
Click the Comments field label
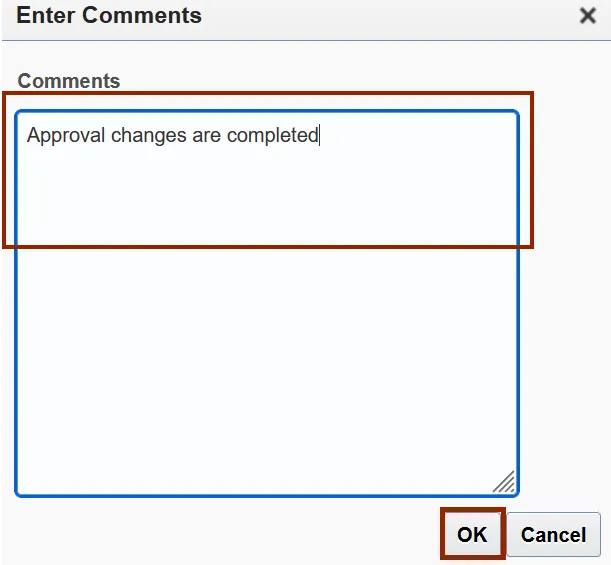coord(69,82)
